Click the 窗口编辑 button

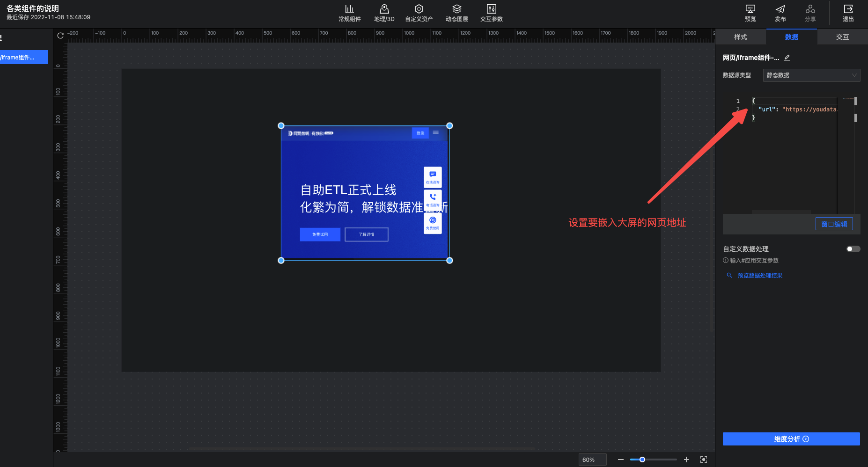point(834,224)
